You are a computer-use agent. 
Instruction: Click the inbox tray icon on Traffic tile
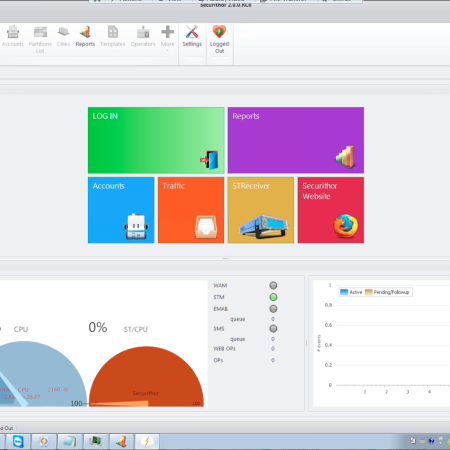point(206,227)
